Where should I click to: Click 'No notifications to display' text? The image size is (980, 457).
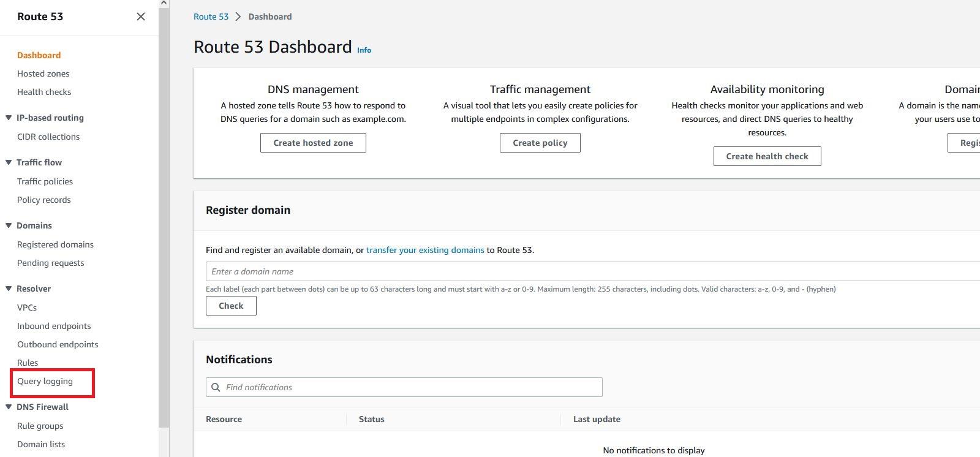coord(654,450)
